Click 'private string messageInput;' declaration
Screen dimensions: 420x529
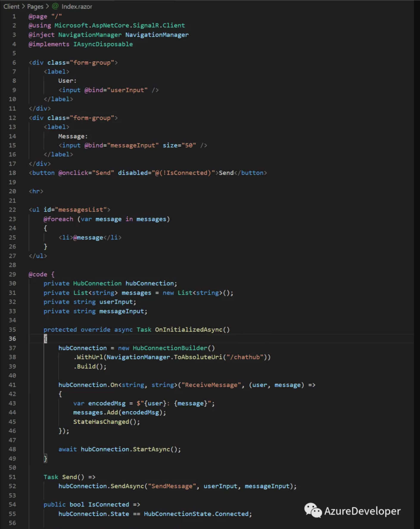(x=95, y=311)
